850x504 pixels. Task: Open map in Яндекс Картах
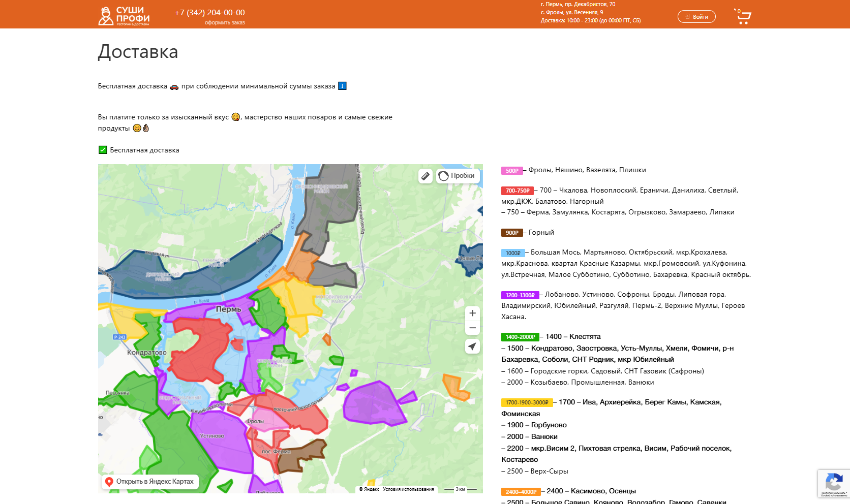[150, 482]
